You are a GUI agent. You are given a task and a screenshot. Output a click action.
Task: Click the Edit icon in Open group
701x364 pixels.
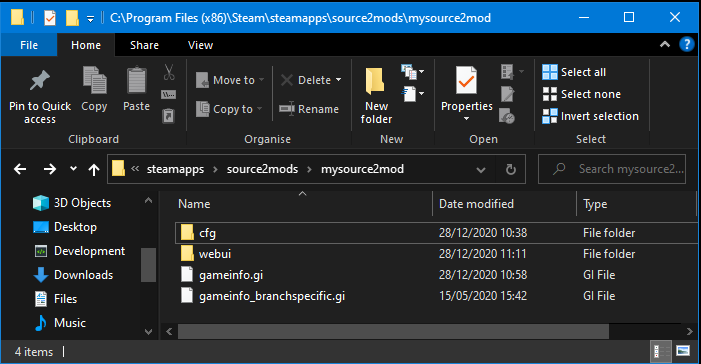click(x=507, y=94)
